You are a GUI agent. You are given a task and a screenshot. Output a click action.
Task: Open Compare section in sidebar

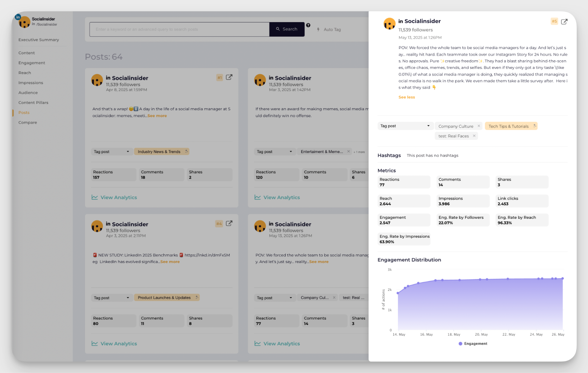[x=28, y=123]
